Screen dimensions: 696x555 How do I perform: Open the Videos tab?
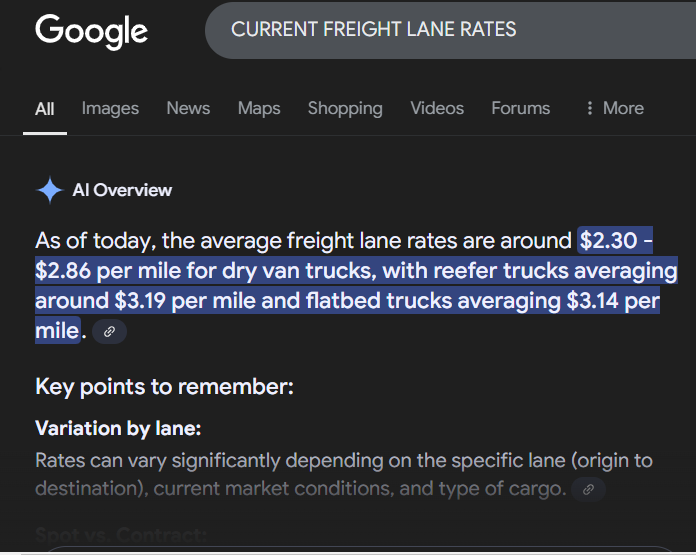pyautogui.click(x=437, y=108)
